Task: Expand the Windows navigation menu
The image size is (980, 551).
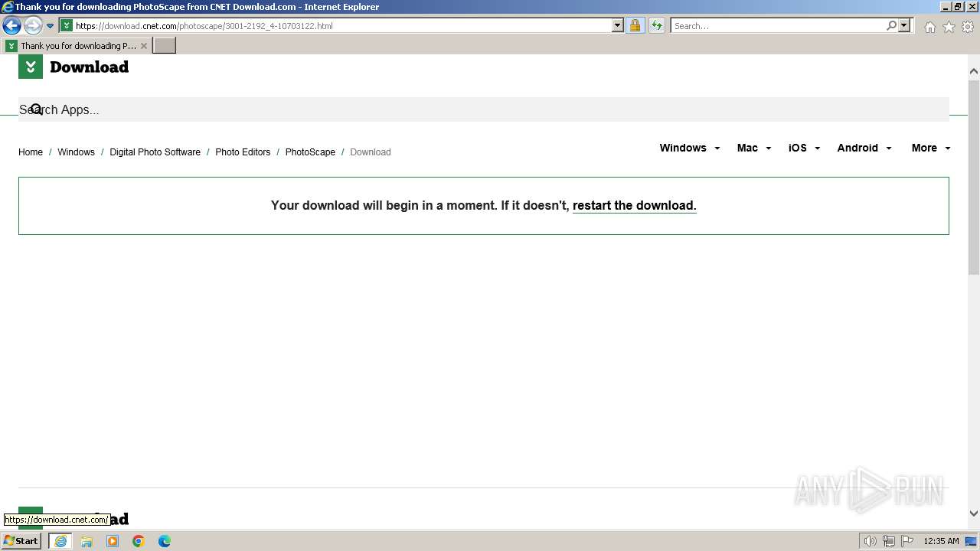Action: click(x=689, y=148)
